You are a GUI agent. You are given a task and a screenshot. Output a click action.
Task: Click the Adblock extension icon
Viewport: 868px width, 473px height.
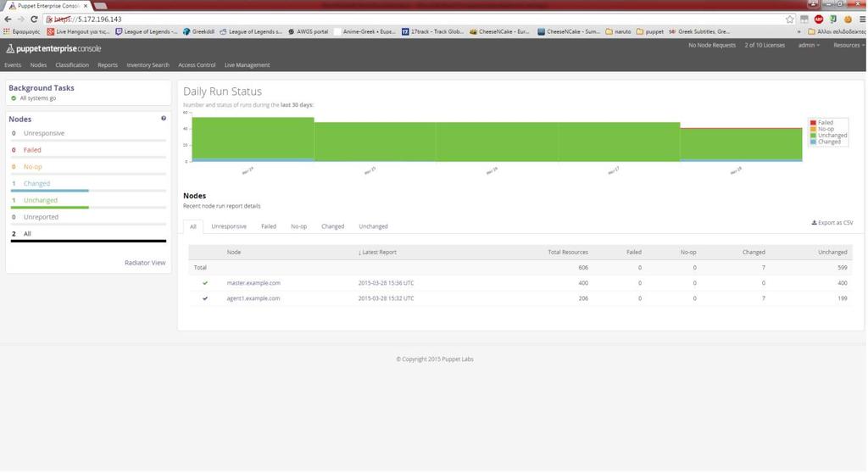[x=819, y=19]
